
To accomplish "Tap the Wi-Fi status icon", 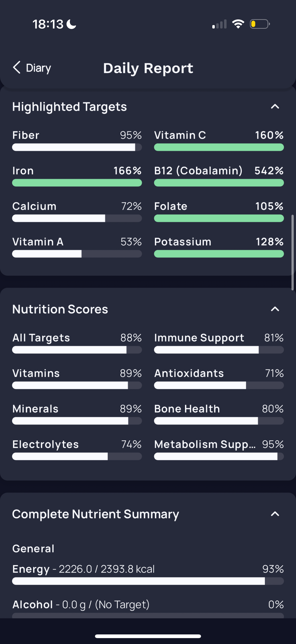I will [x=238, y=24].
